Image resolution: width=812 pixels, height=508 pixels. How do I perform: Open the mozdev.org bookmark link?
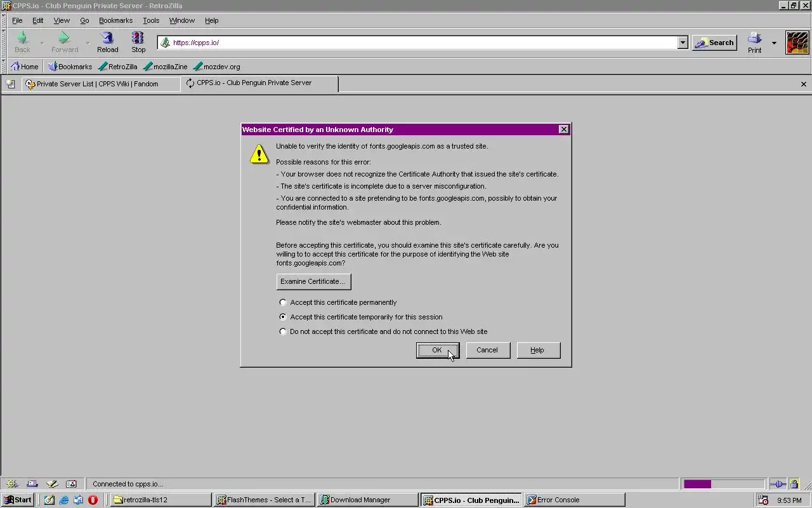tap(216, 66)
